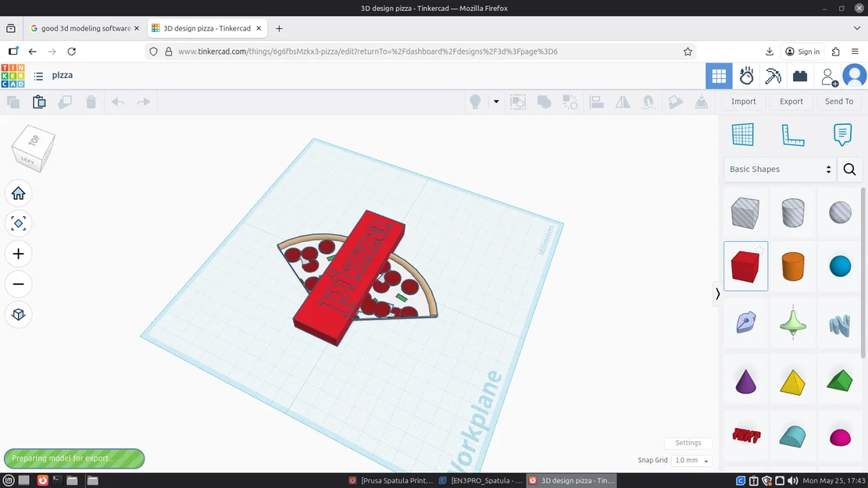
Task: Open the lightbulb visibility dropdown arrow
Action: pyautogui.click(x=496, y=102)
